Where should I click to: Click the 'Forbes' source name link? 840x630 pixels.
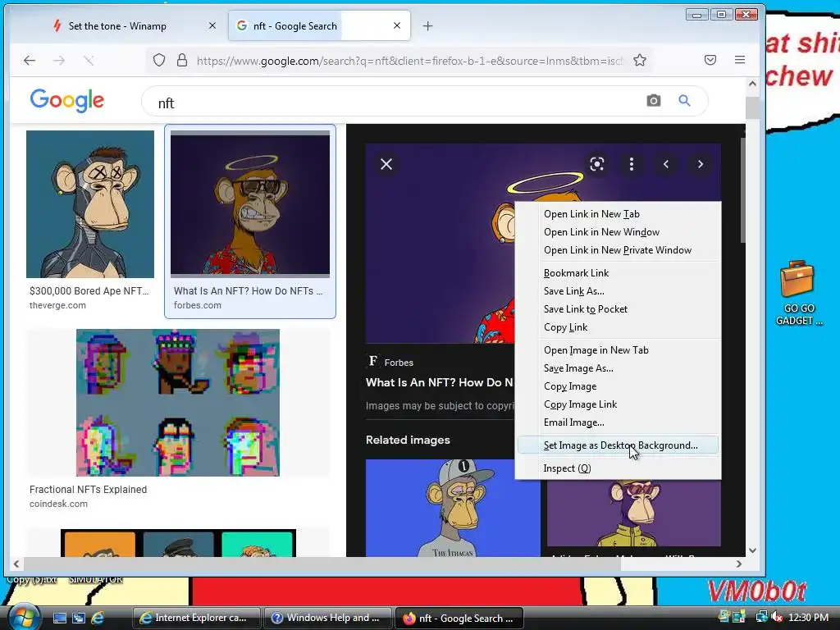(399, 363)
